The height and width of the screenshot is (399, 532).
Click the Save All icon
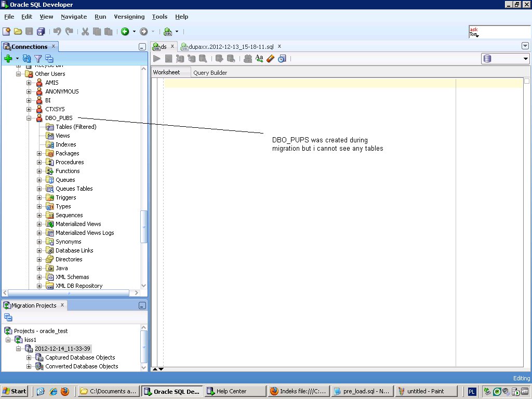click(41, 32)
